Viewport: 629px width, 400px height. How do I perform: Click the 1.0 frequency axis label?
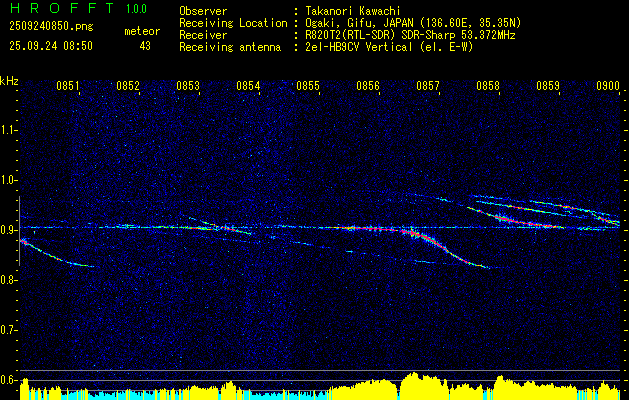pyautogui.click(x=8, y=180)
